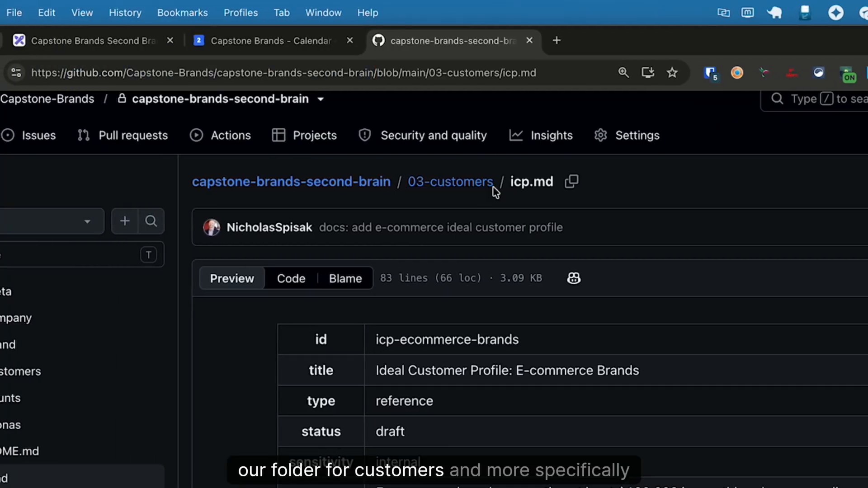The image size is (868, 488).
Task: Search files with sidebar magnifier icon
Action: coord(151,221)
